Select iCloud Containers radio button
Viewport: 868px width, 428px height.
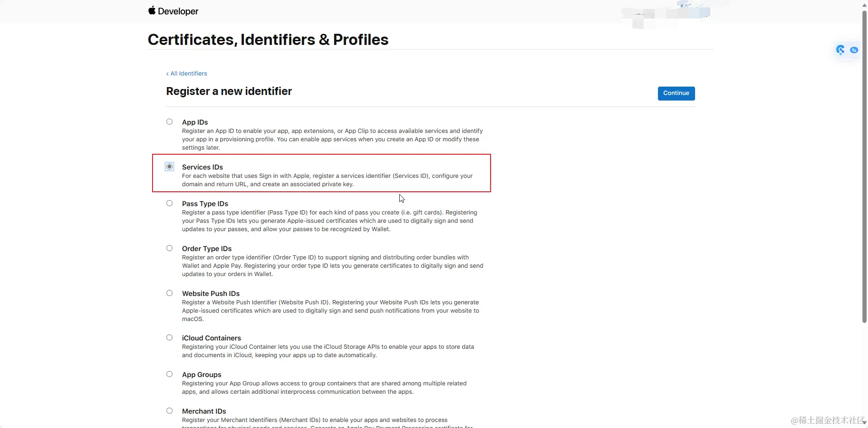click(x=170, y=338)
